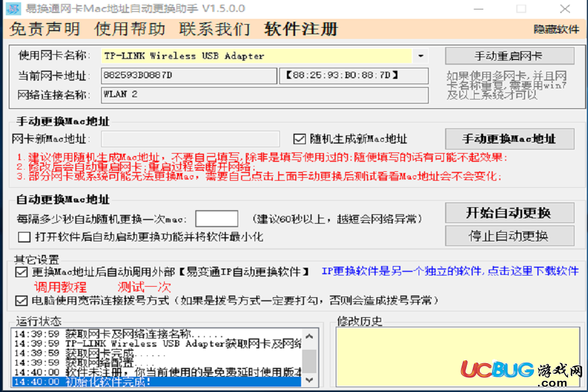The height and width of the screenshot is (392, 588).
Task: Open the 免责声明 menu
Action: [45, 29]
